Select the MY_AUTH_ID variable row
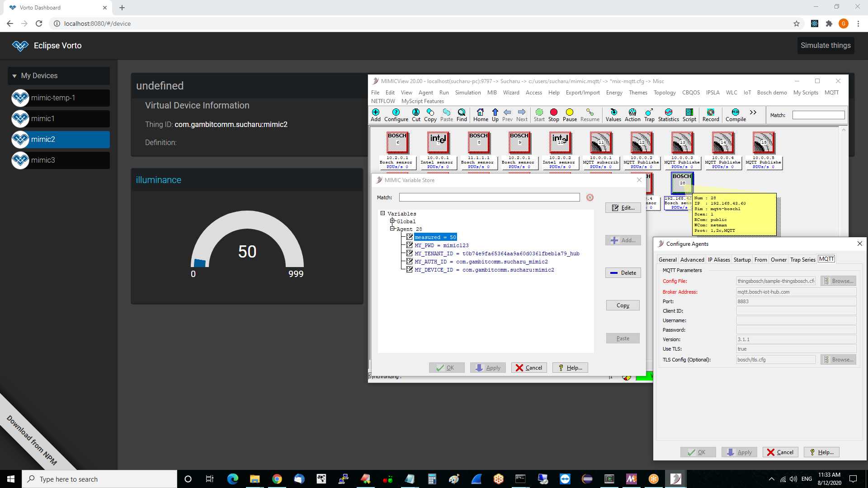This screenshot has width=868, height=488. pos(481,262)
